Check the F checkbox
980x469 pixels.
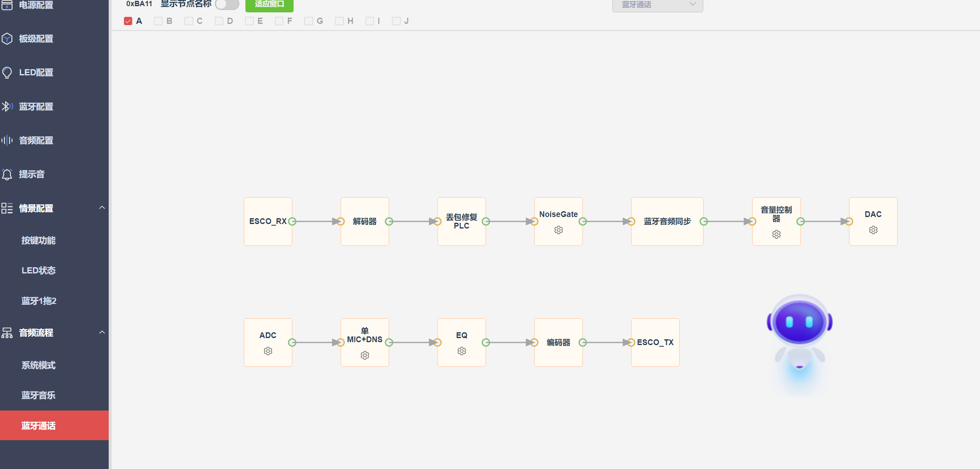click(279, 21)
